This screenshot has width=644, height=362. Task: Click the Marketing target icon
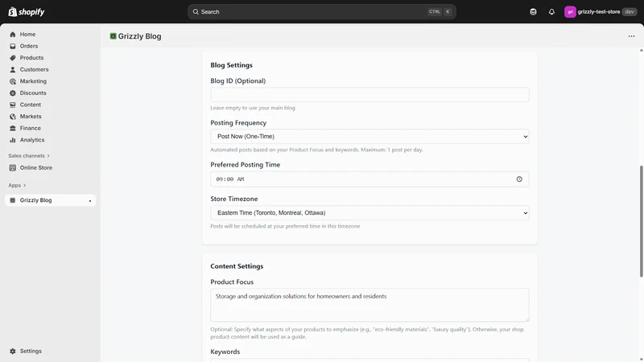click(13, 81)
